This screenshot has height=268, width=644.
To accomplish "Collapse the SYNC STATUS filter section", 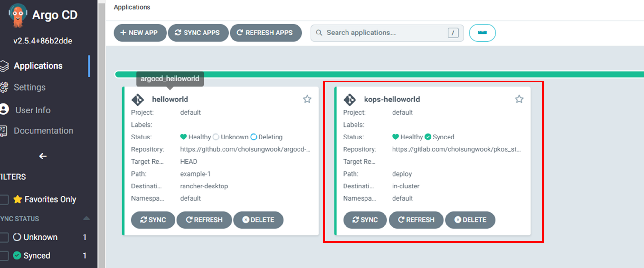I will coord(86,218).
